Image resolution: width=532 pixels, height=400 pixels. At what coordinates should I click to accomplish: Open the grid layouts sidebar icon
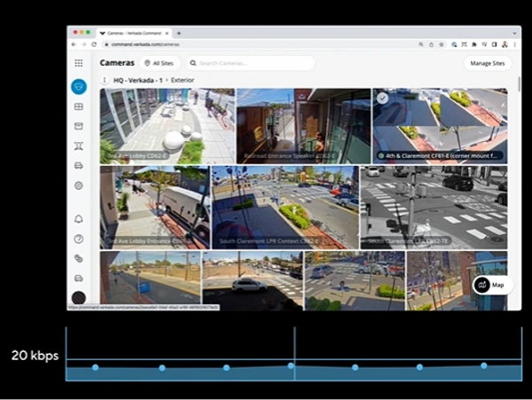pos(78,107)
